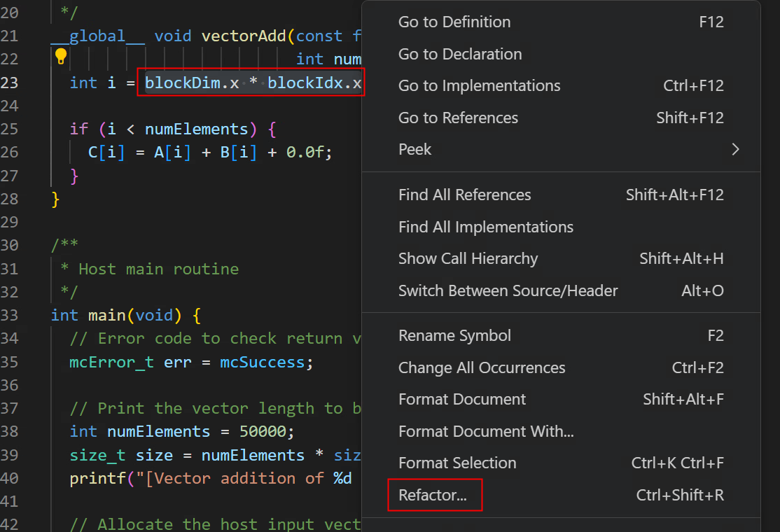
Task: Click the lightbulb code action icon
Action: (61, 56)
